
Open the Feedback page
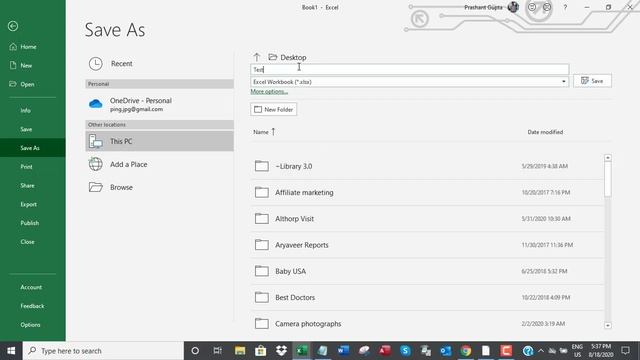(33, 306)
